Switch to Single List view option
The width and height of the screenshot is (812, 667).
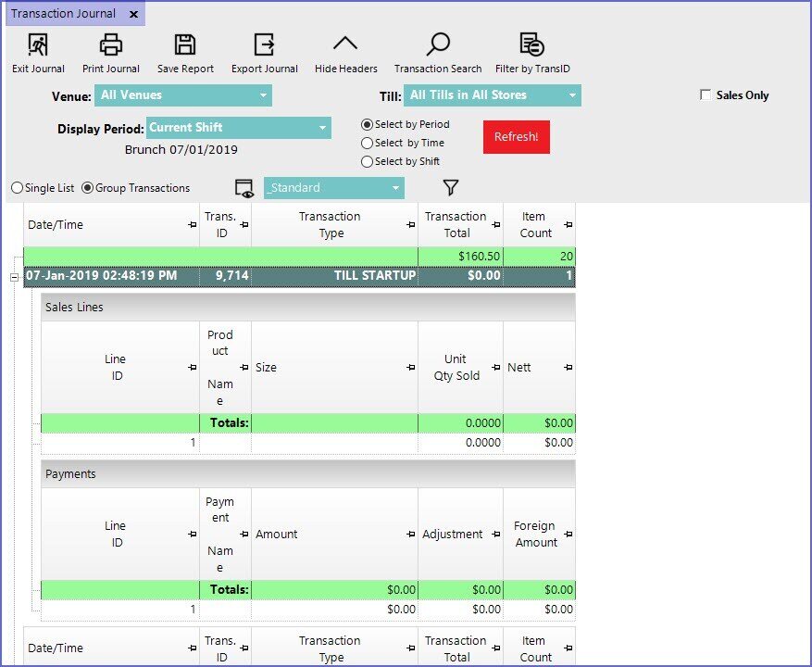(x=18, y=188)
